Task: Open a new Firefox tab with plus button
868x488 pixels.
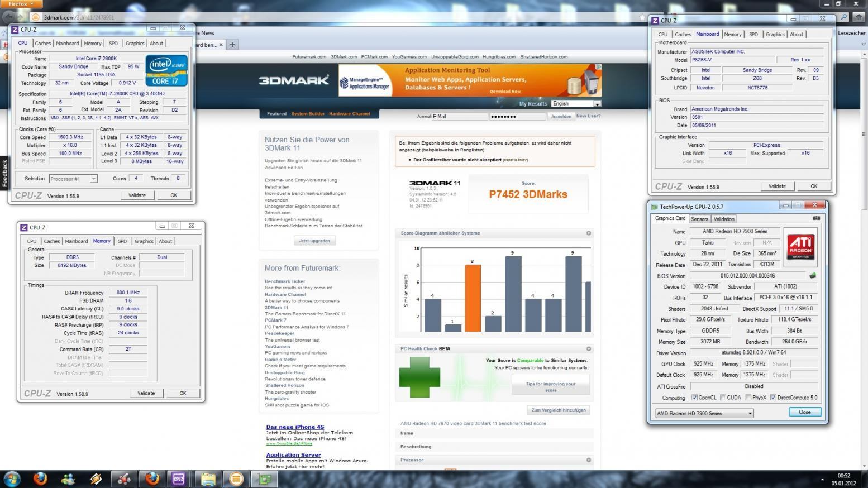Action: coord(232,45)
